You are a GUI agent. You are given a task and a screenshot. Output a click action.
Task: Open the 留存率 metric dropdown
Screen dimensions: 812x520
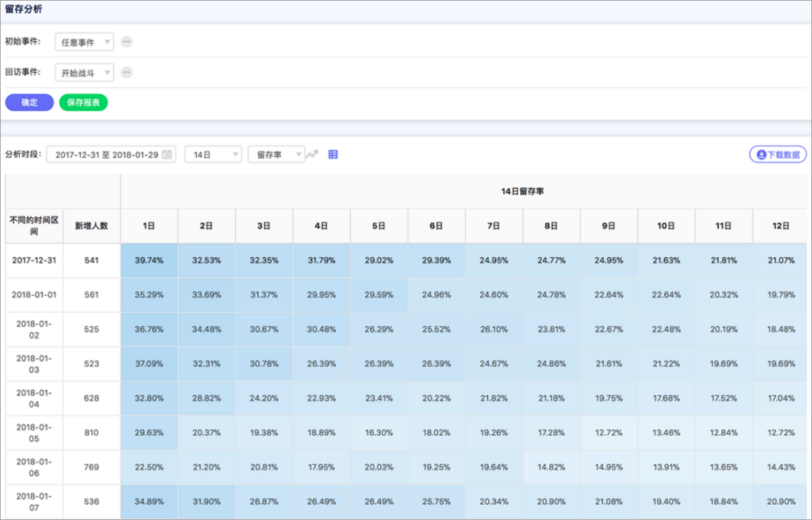[x=277, y=154]
